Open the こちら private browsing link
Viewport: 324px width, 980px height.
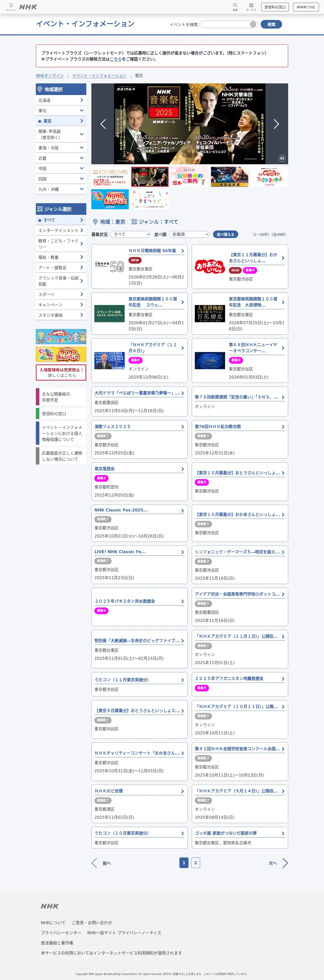click(116, 59)
